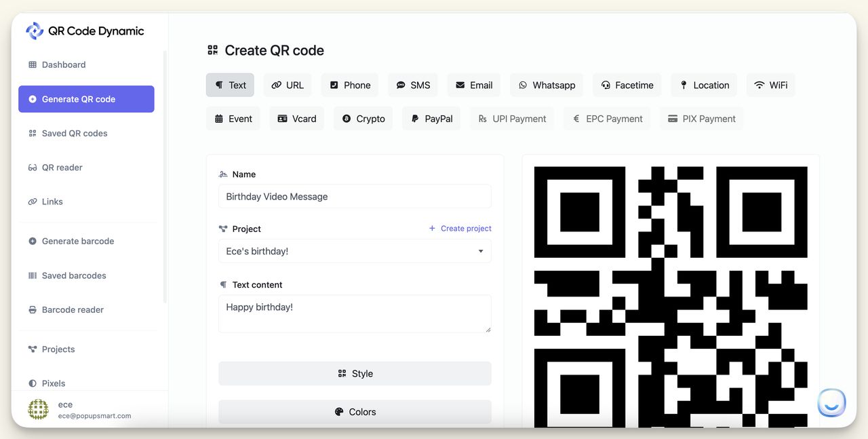The image size is (868, 439).
Task: Open the Links page
Action: [x=86, y=202]
